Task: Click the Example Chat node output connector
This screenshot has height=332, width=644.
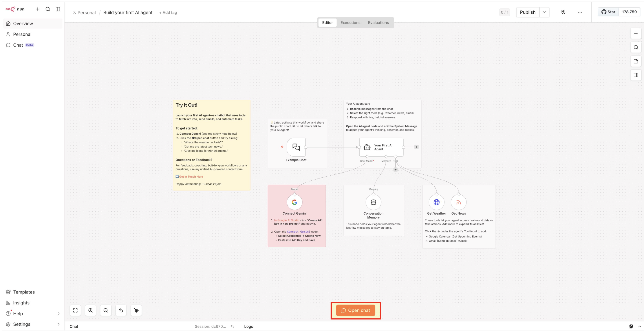Action: pyautogui.click(x=306, y=147)
